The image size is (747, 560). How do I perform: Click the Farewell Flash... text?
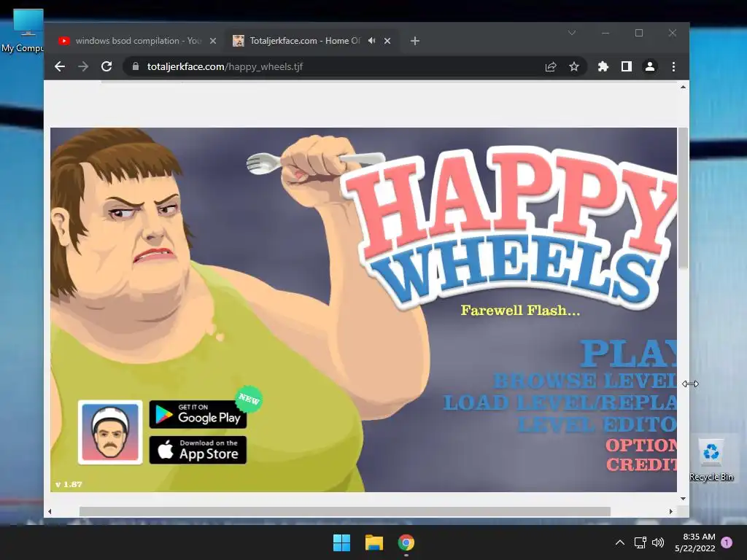tap(520, 311)
